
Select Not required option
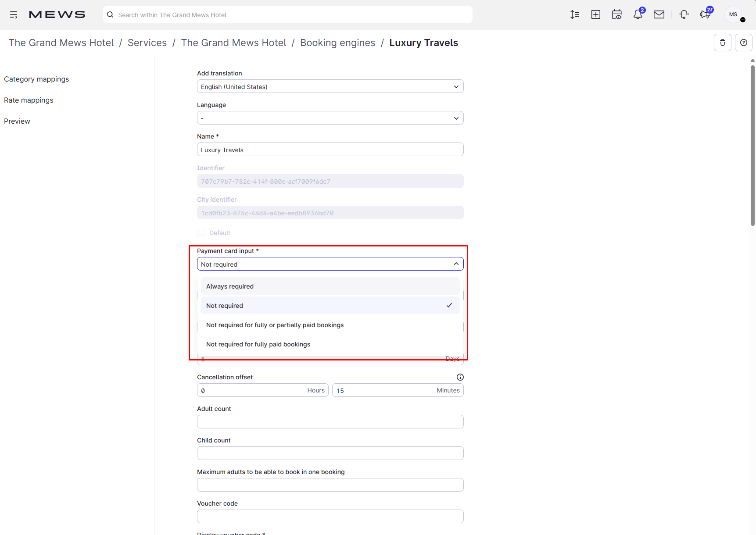[330, 306]
